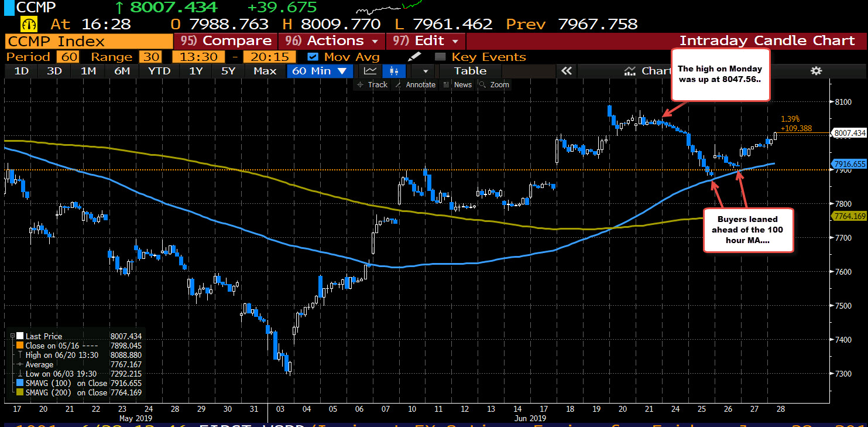Activate the Zoom tool

[x=495, y=84]
